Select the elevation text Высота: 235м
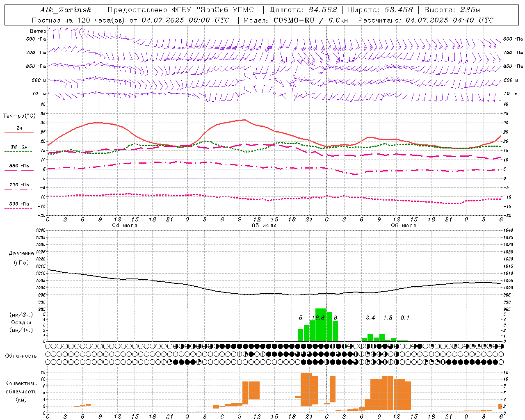 pyautogui.click(x=452, y=10)
